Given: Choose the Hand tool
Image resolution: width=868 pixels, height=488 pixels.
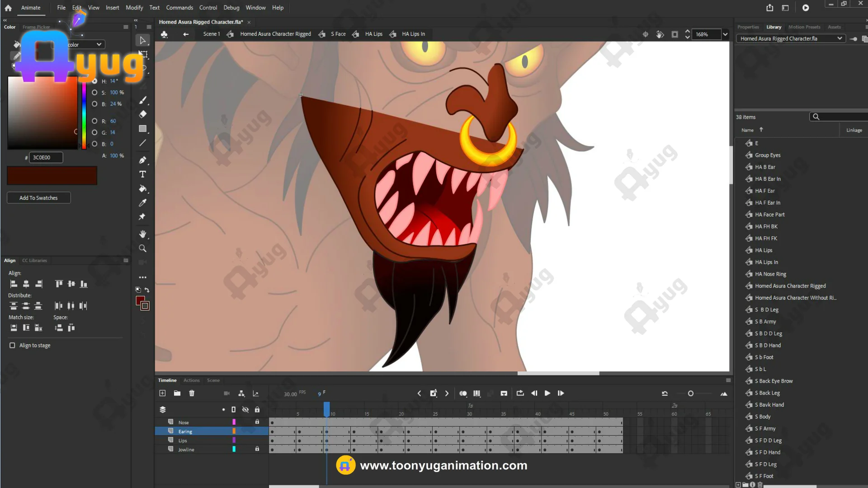Looking at the screenshot, I should [x=142, y=234].
